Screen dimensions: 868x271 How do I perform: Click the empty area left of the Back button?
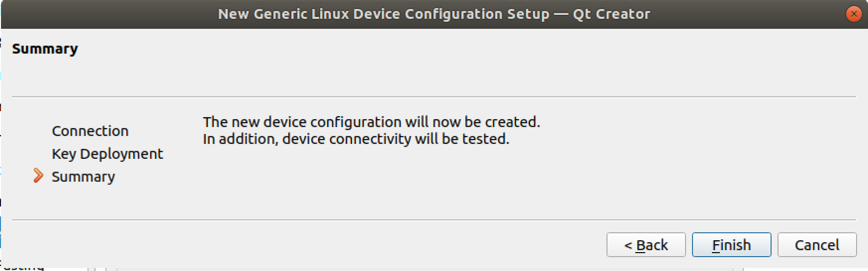(348, 245)
